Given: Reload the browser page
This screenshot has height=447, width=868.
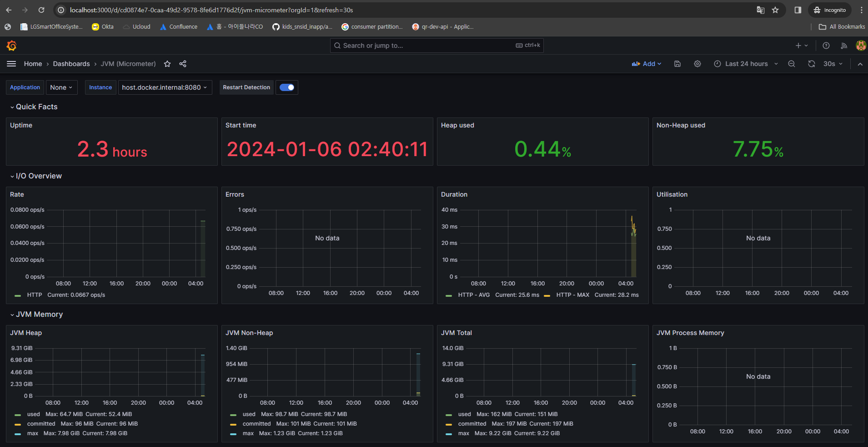Looking at the screenshot, I should coord(41,10).
